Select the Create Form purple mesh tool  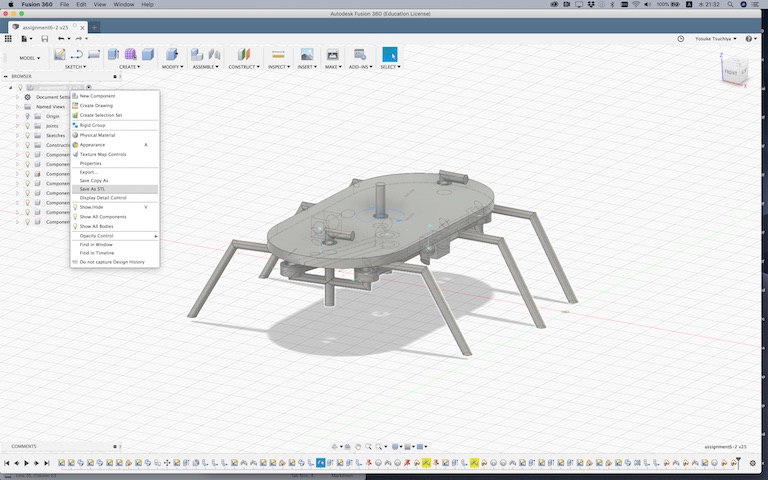pyautogui.click(x=130, y=54)
